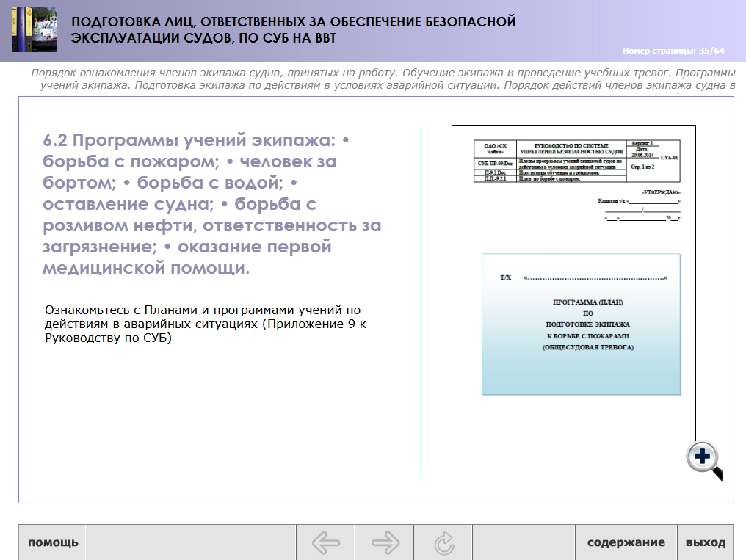Click the page number indicator 35/64
Viewport: 746px width, 560px height.
tap(673, 51)
